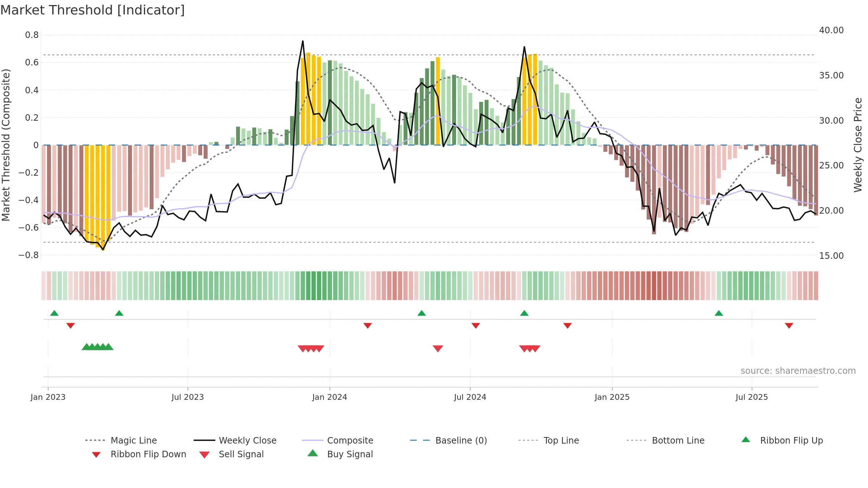868x488 pixels.
Task: Click the 30.00 price tick label
Action: click(x=831, y=121)
